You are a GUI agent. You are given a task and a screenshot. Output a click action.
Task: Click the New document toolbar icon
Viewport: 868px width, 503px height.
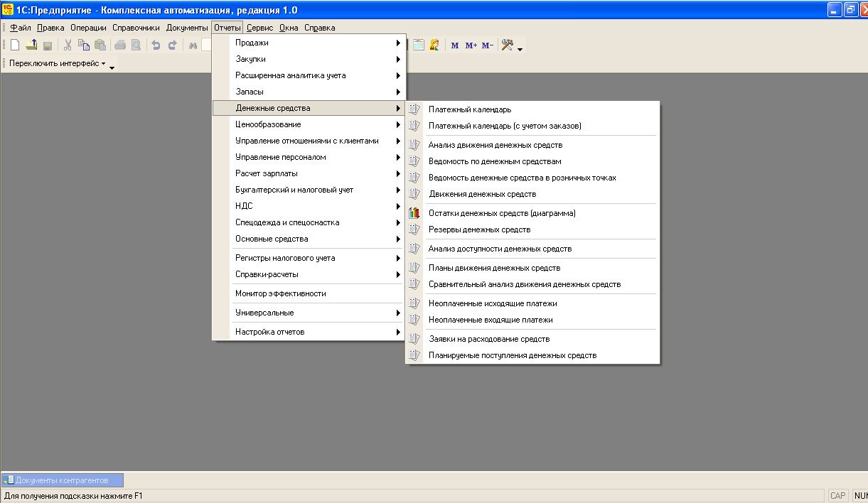[15, 45]
